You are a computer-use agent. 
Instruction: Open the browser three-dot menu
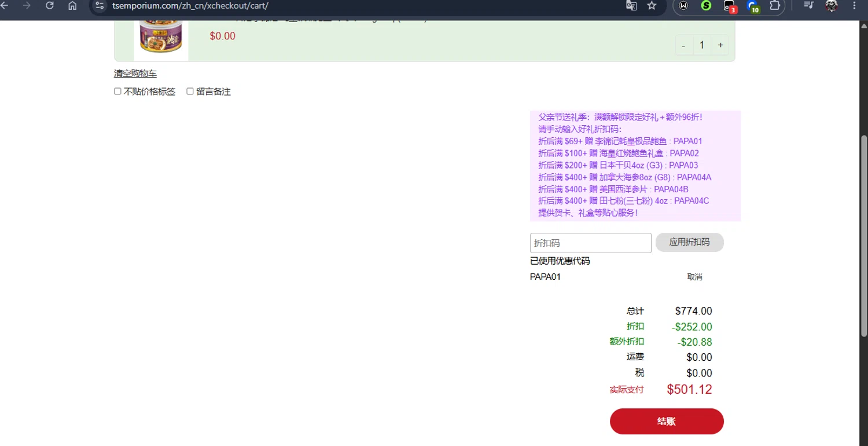tap(855, 5)
